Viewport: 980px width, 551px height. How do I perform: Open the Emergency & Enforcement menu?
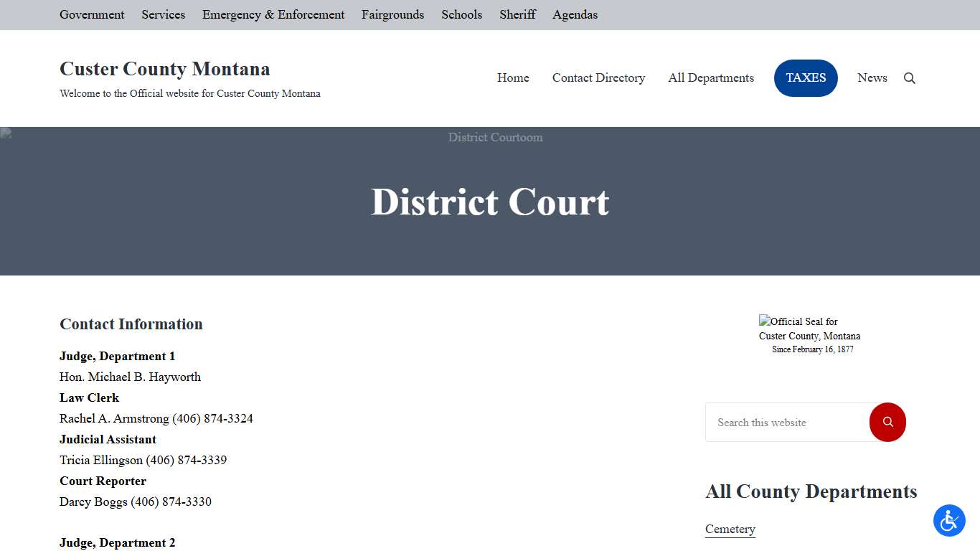[273, 14]
